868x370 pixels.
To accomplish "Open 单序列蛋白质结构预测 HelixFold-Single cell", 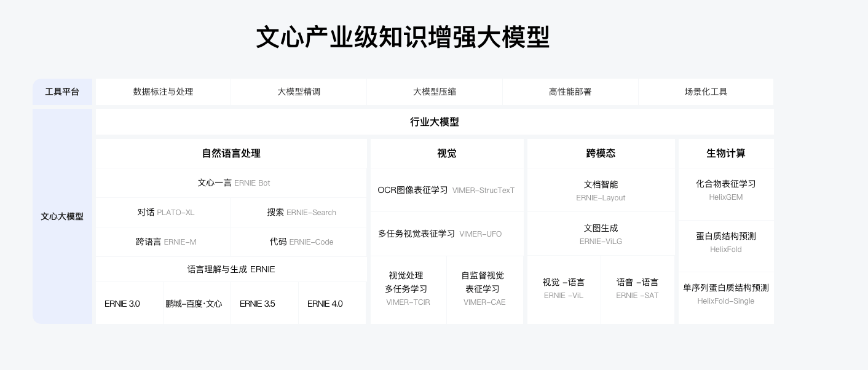I will [726, 297].
